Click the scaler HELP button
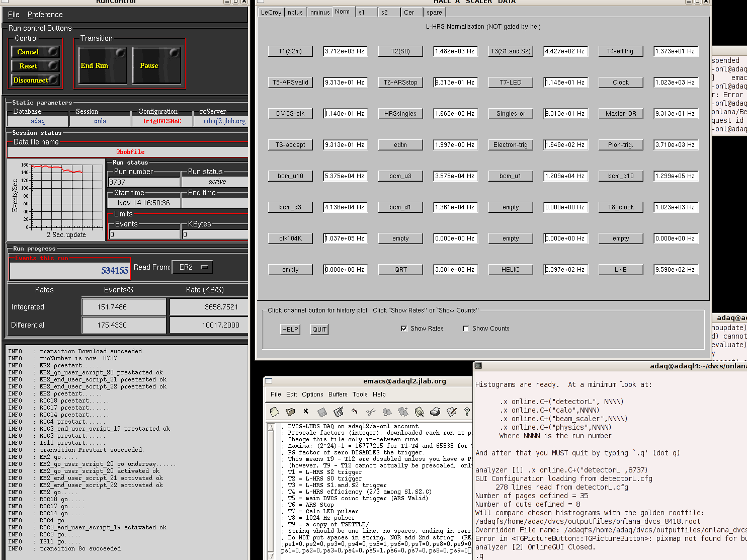The height and width of the screenshot is (560, 747). (290, 329)
